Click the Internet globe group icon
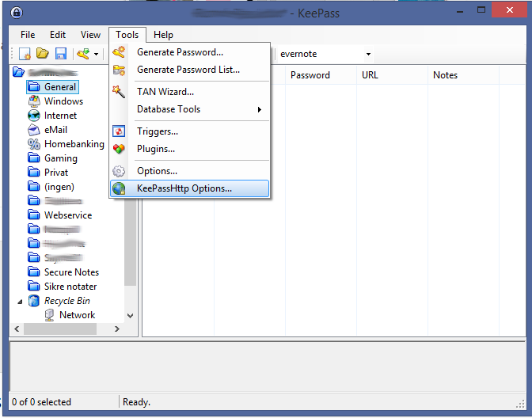532x418 pixels. [x=33, y=116]
